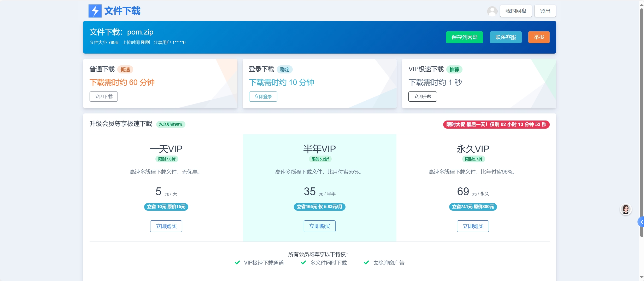Click the 限时2.7折 discount tag
Image resolution: width=644 pixels, height=281 pixels.
473,159
